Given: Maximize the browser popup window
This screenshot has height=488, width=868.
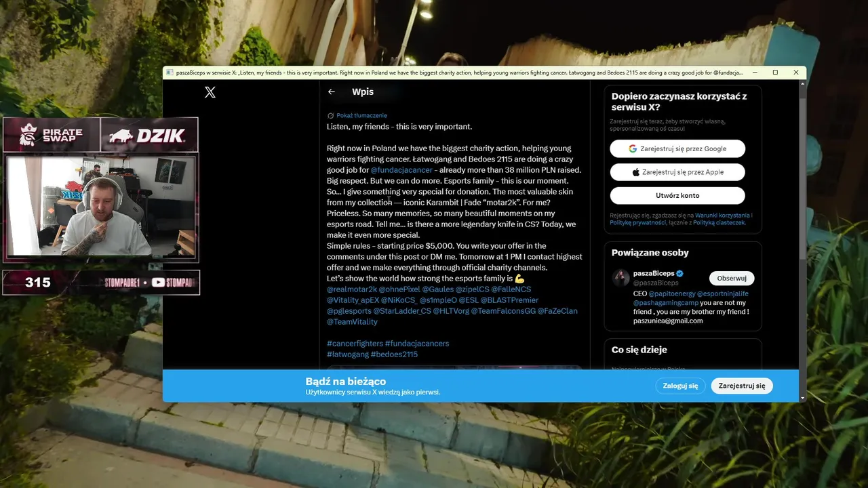Looking at the screenshot, I should (775, 73).
